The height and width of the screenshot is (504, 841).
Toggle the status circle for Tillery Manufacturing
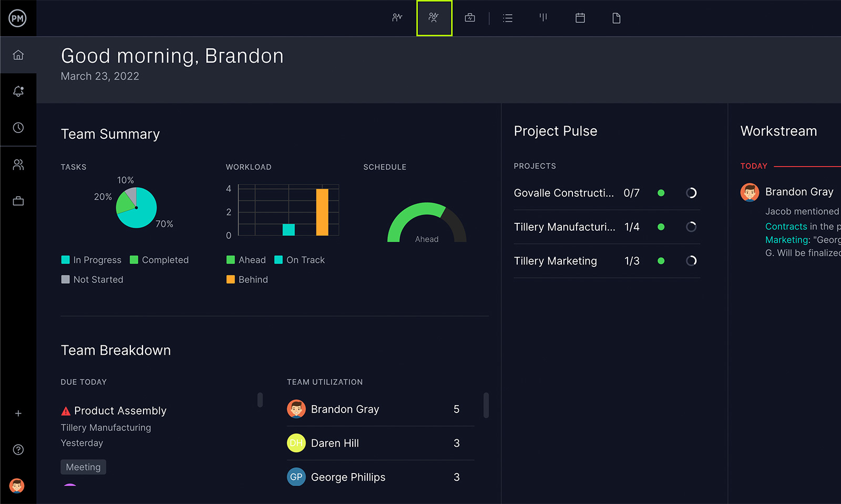click(x=692, y=227)
